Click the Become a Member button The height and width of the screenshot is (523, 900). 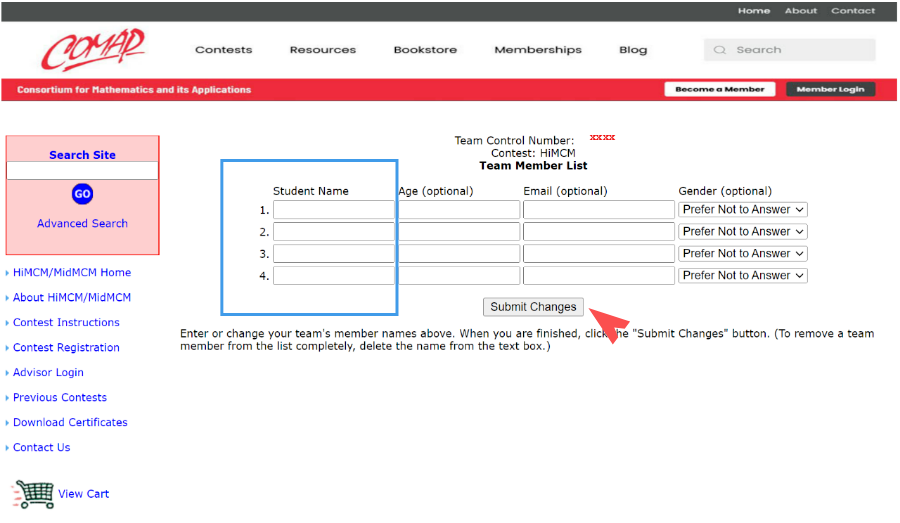(x=719, y=89)
